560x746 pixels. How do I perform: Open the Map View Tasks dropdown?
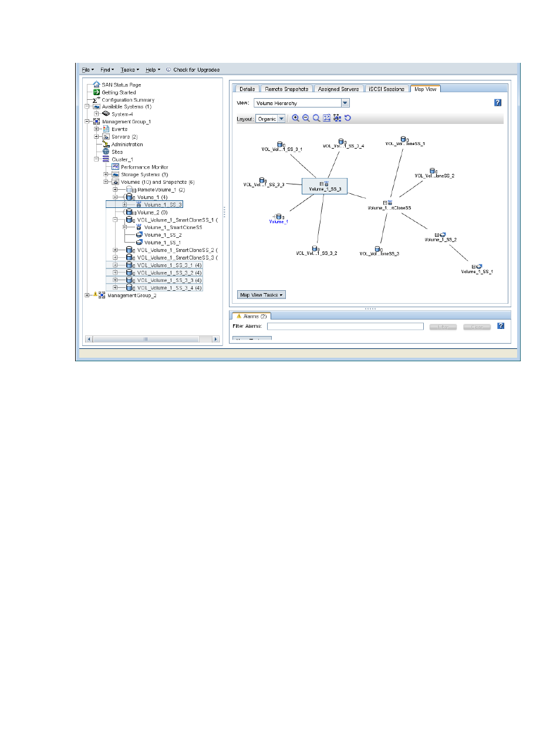coord(261,295)
